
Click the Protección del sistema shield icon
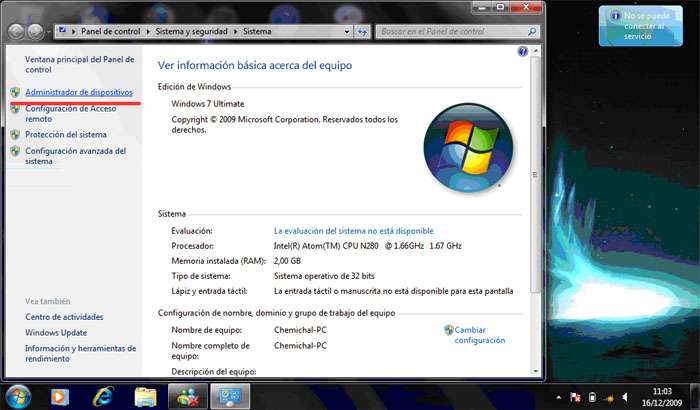[15, 135]
